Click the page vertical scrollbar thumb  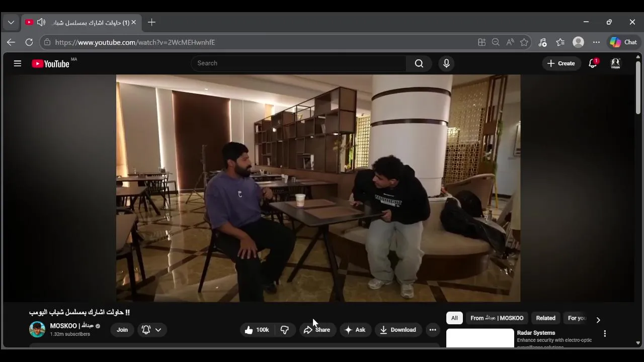[638, 88]
